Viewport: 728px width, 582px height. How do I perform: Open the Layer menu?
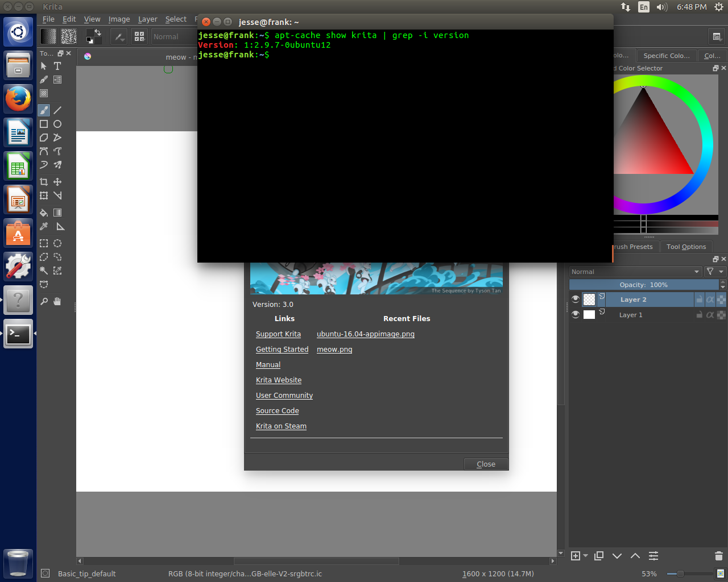point(148,19)
